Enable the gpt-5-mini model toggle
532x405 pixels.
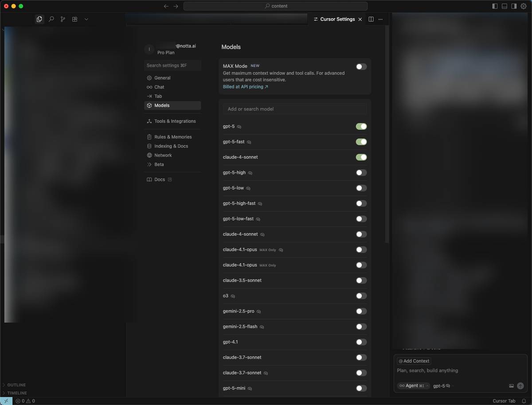point(361,388)
